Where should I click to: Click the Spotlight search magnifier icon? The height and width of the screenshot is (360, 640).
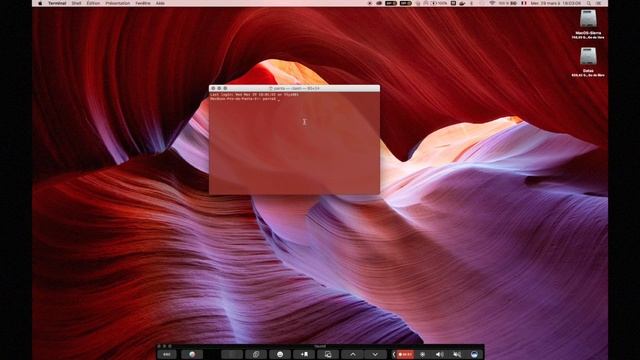pos(589,3)
